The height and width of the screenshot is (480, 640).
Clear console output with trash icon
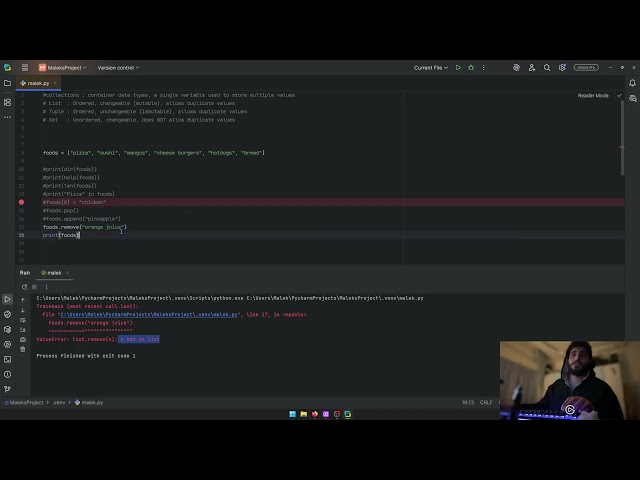coord(23,349)
